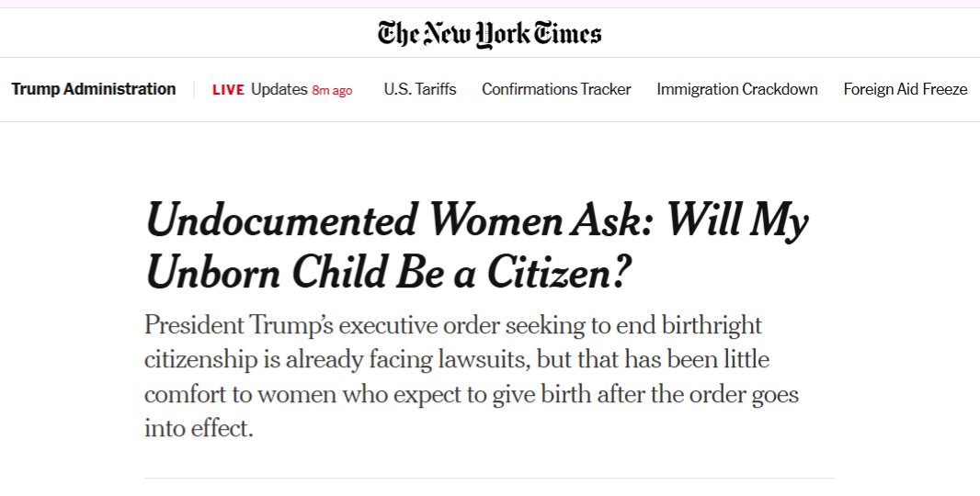The width and height of the screenshot is (980, 496).
Task: Click the vertical divider after Trump Administration
Action: click(194, 89)
